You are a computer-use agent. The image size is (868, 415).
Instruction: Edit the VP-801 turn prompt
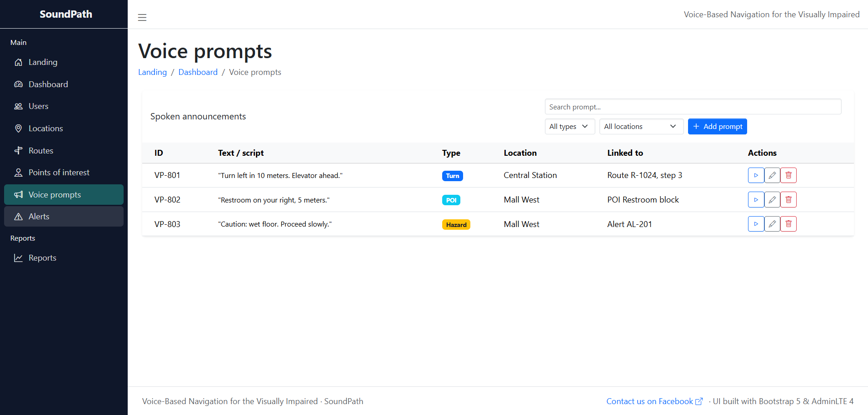click(772, 175)
